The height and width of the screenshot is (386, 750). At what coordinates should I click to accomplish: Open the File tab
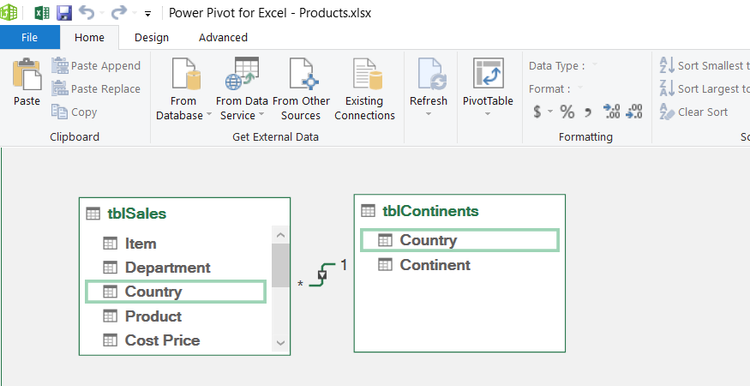click(x=30, y=37)
